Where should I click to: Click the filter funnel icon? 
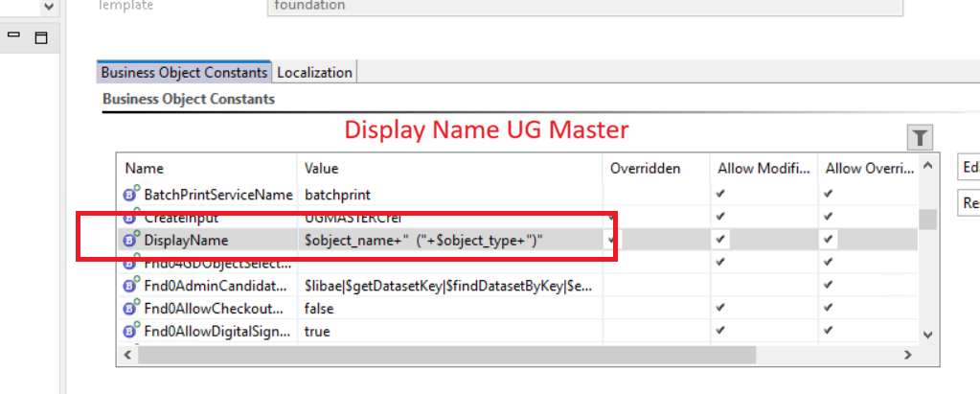(x=920, y=138)
